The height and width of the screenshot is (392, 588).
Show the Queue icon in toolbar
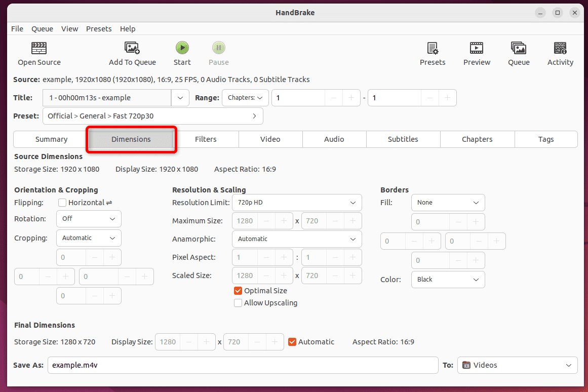(519, 48)
